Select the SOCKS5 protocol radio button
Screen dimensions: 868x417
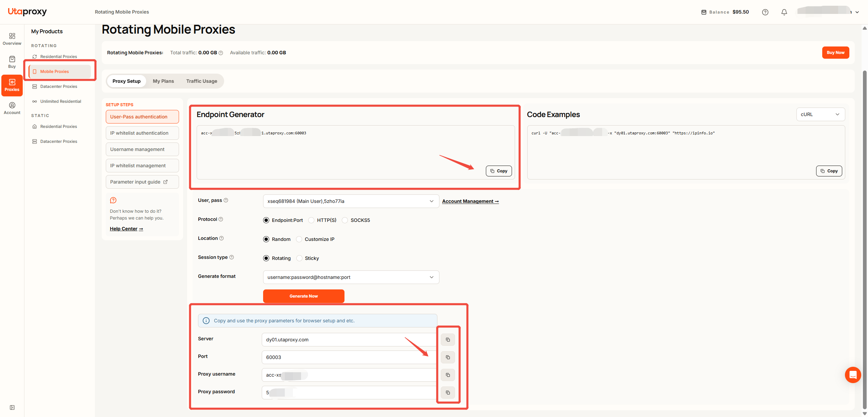click(x=345, y=220)
